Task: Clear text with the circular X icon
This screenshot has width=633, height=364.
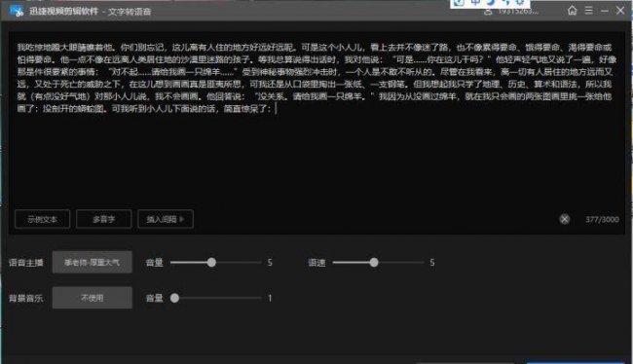Action: coord(565,219)
